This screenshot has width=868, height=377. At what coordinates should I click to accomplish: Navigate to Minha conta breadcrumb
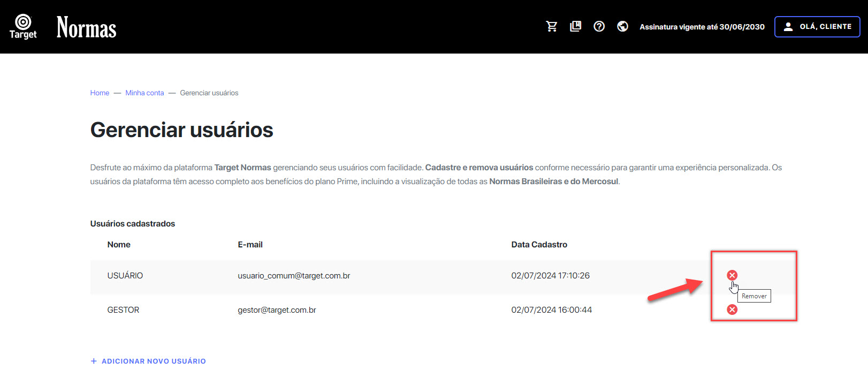144,93
